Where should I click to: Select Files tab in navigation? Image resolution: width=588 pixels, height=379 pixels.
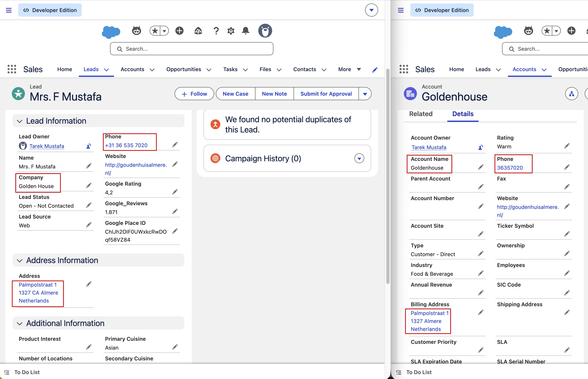[265, 69]
